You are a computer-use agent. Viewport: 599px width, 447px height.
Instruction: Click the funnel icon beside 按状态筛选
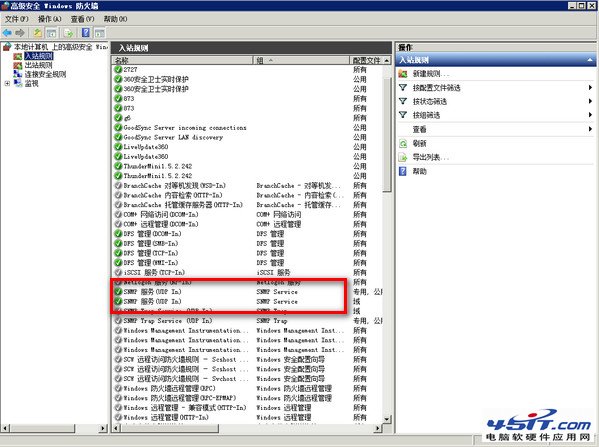pos(403,101)
